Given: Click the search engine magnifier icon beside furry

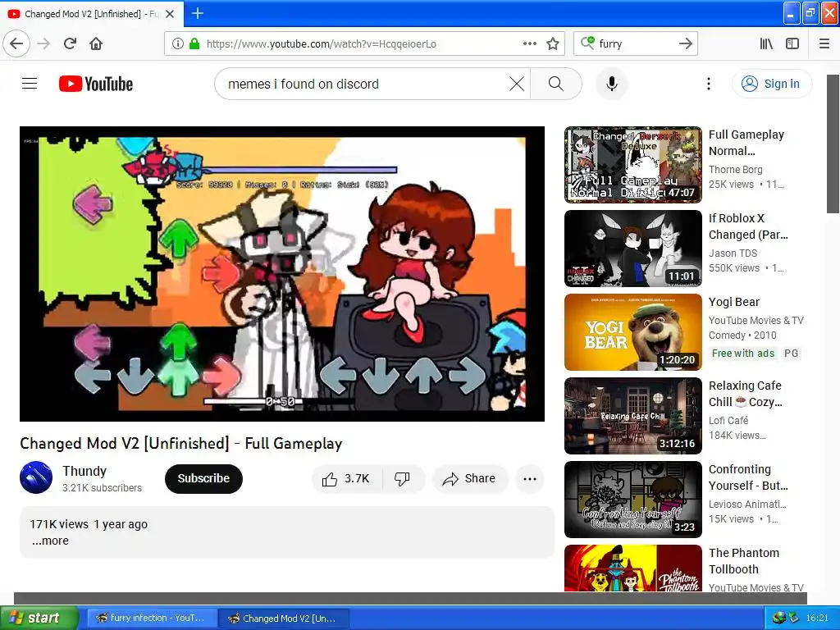Looking at the screenshot, I should pyautogui.click(x=587, y=43).
